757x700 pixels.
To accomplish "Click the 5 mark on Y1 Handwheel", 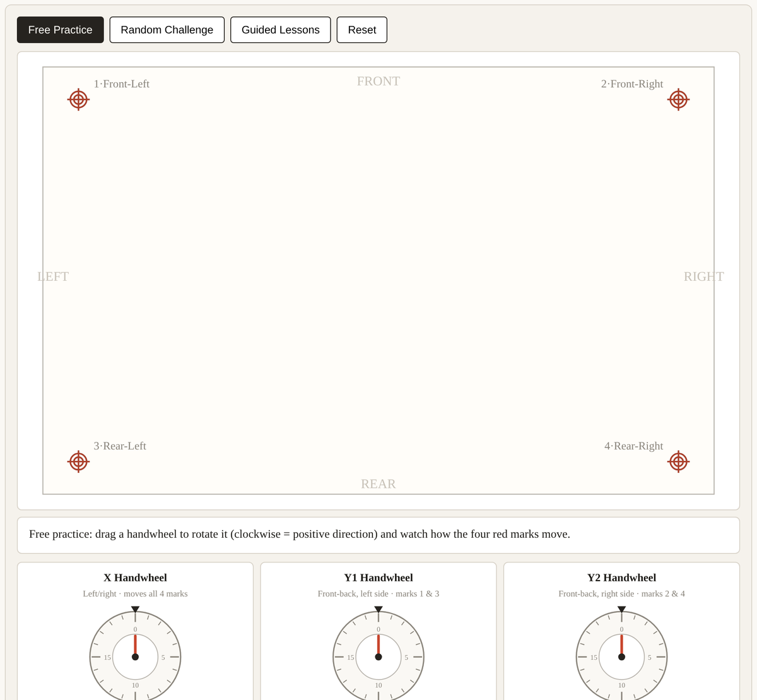I will pos(406,657).
